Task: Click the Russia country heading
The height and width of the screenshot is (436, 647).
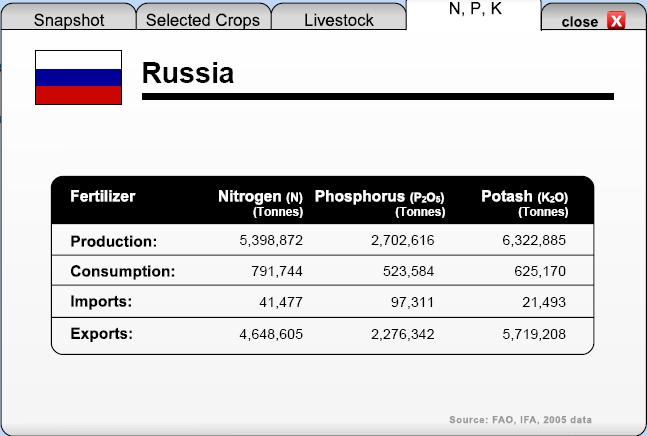Action: point(188,73)
